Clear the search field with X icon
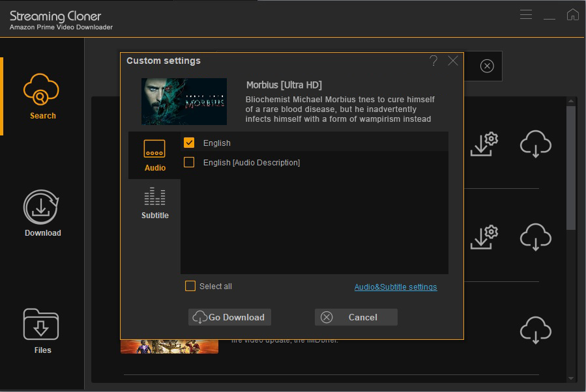 click(x=487, y=66)
